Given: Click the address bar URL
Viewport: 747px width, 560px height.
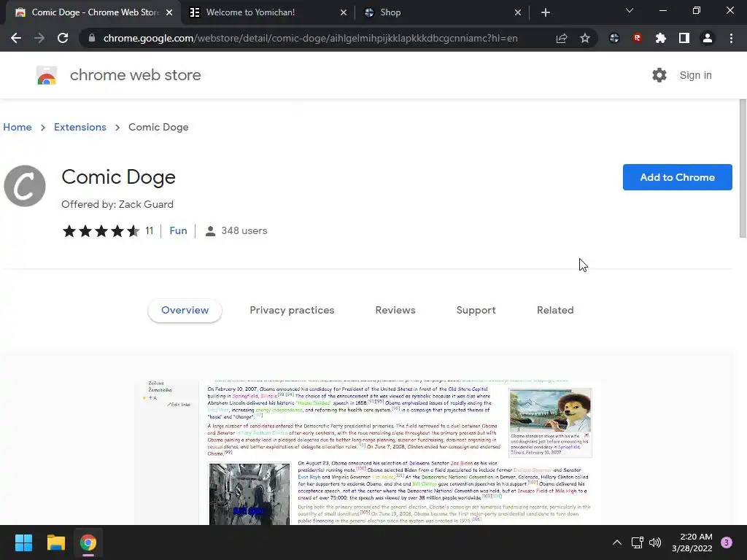Looking at the screenshot, I should tap(310, 38).
